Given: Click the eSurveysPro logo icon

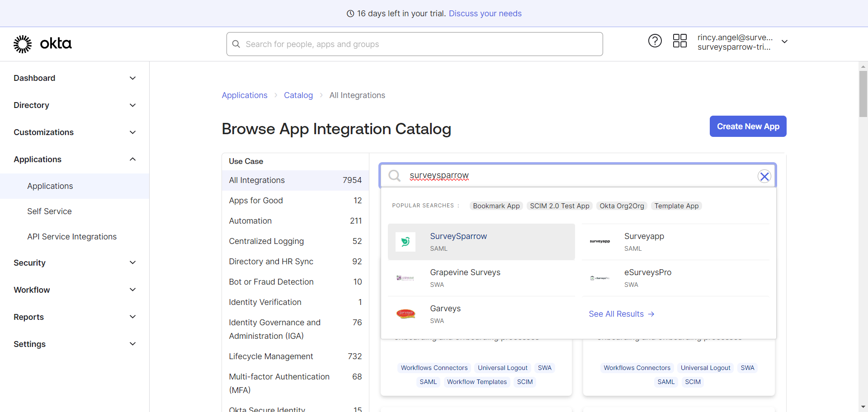Looking at the screenshot, I should pyautogui.click(x=599, y=278).
